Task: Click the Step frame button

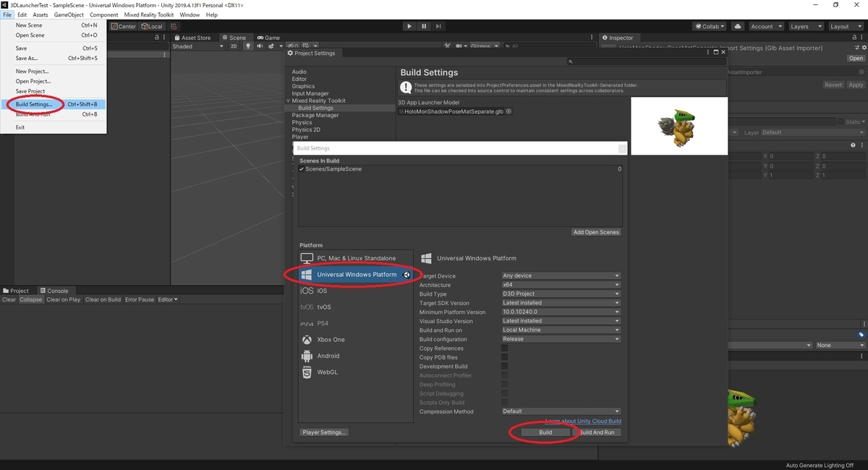Action: pos(439,26)
